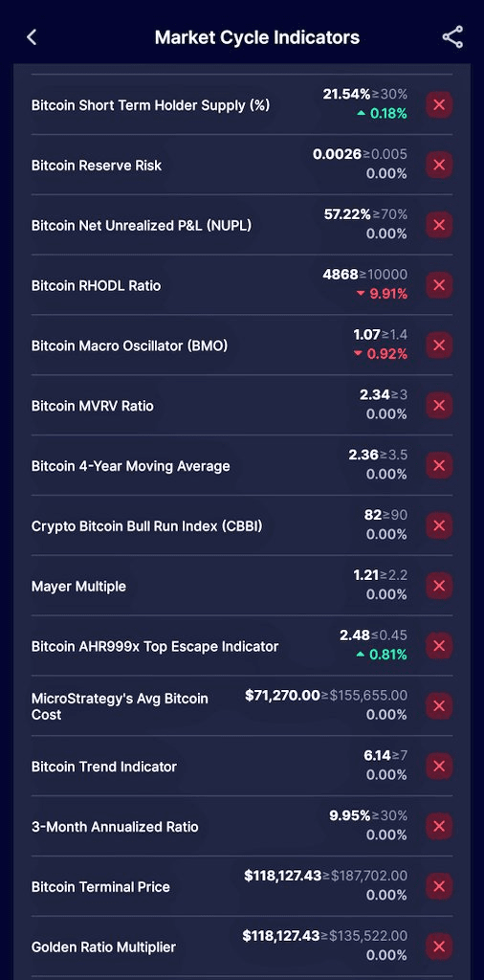Open Bitcoin Net Unrealized P&L (NUPL) row
Image resolution: width=484 pixels, height=980 pixels.
pyautogui.click(x=242, y=225)
